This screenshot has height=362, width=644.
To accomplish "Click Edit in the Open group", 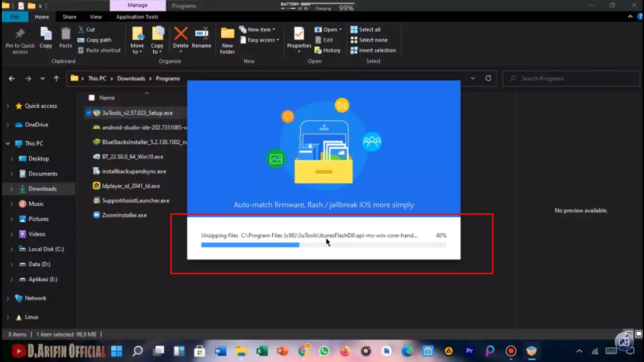I will tap(324, 40).
